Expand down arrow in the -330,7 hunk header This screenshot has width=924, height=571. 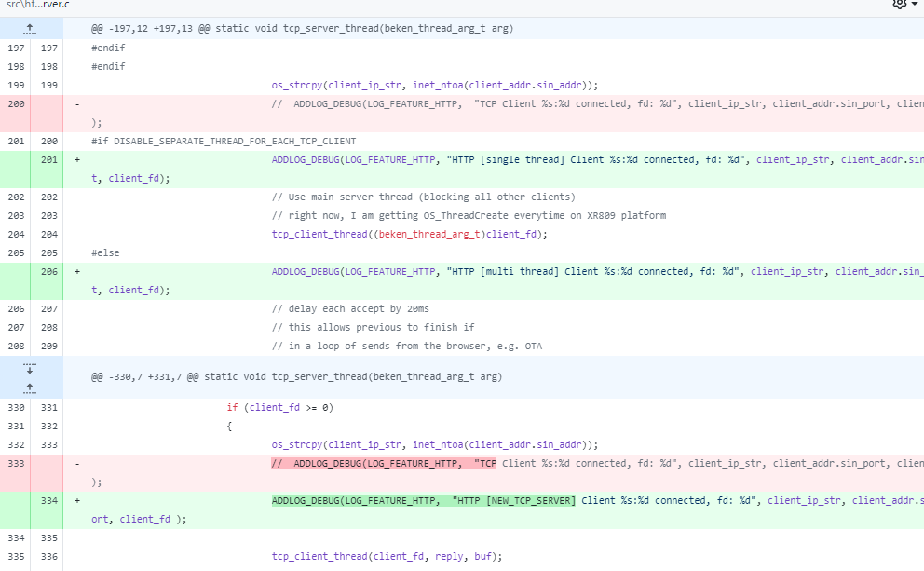(30, 368)
